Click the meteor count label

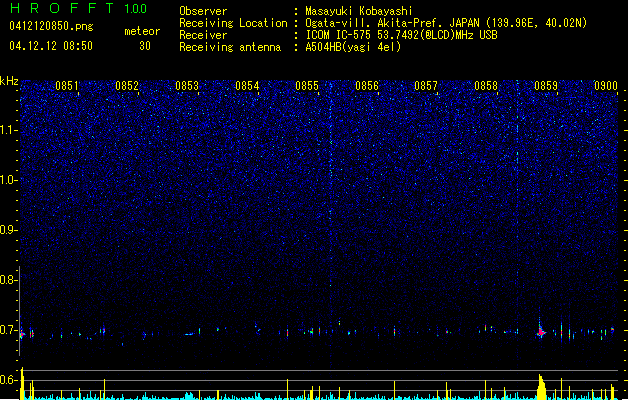coord(142,31)
